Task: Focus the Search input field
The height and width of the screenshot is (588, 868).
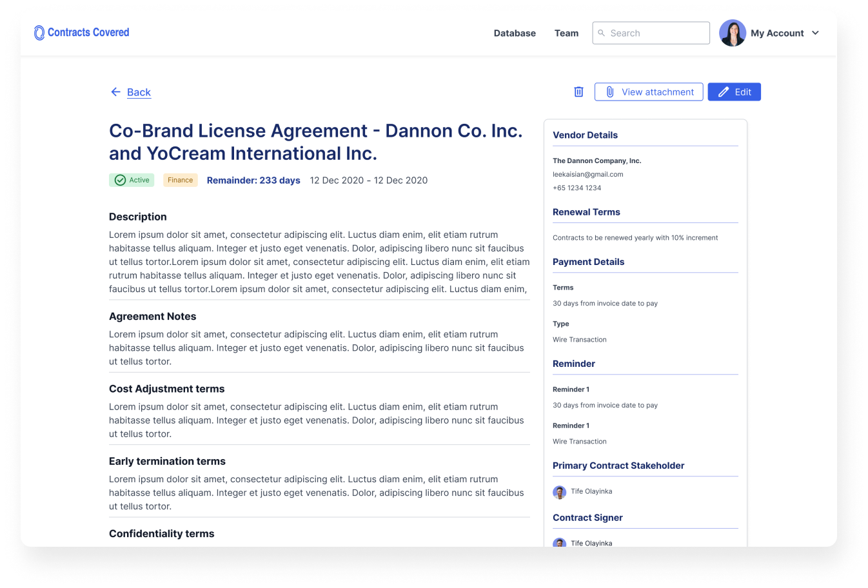Action: (651, 33)
